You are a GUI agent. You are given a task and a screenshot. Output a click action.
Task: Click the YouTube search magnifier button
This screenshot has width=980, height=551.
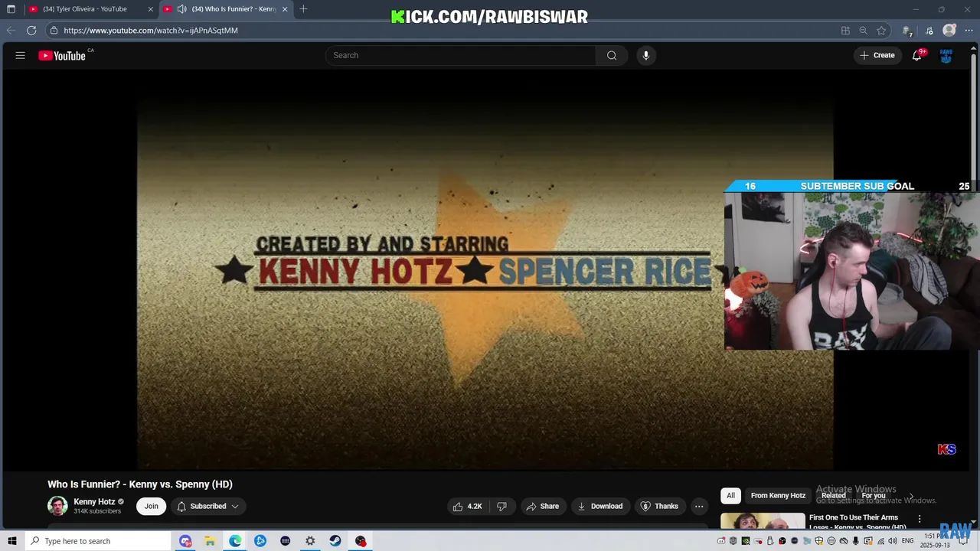[612, 55]
